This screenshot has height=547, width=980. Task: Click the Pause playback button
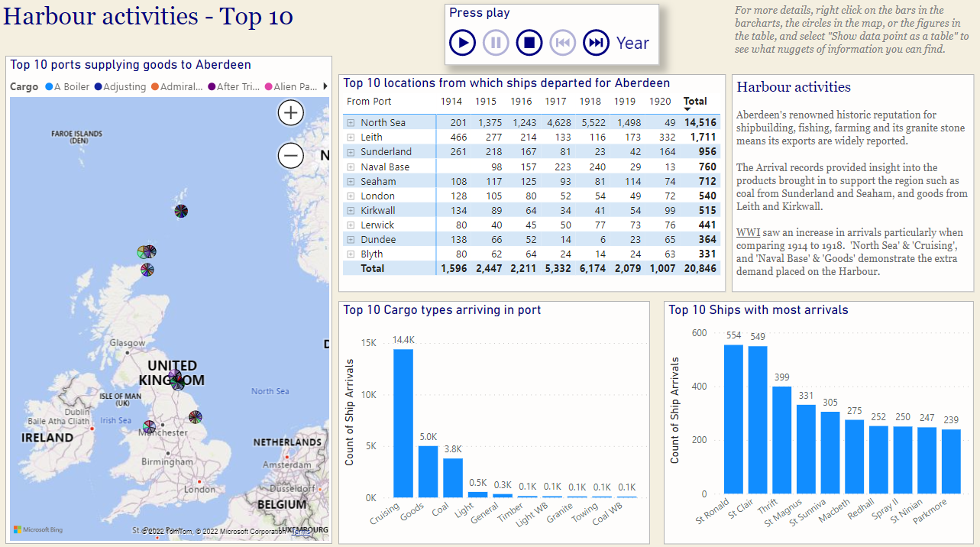[x=495, y=43]
